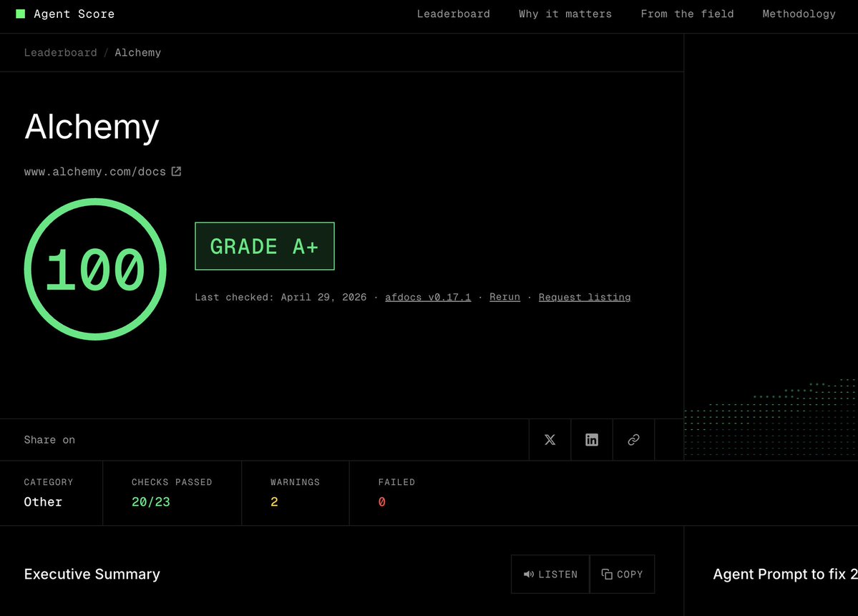858x616 pixels.
Task: Click the LISTEN button
Action: 550,575
